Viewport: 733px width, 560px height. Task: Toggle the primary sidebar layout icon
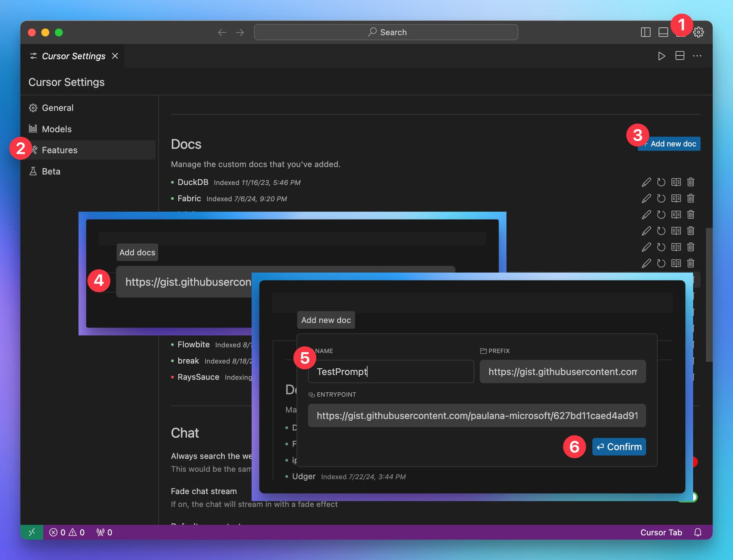[x=646, y=32]
